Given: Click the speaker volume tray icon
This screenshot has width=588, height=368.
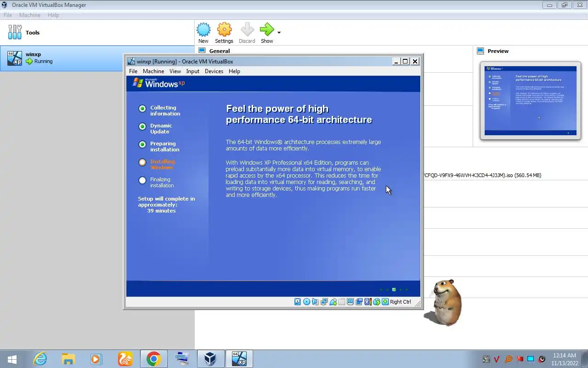Looking at the screenshot, I should click(542, 359).
